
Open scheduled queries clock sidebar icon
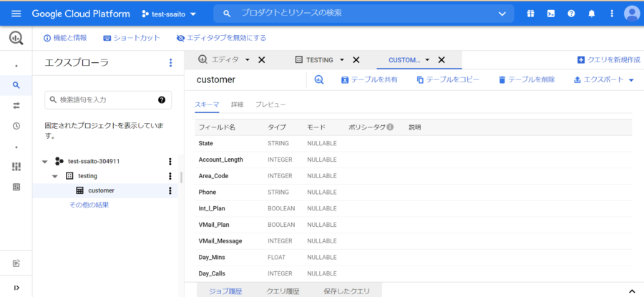(x=16, y=126)
